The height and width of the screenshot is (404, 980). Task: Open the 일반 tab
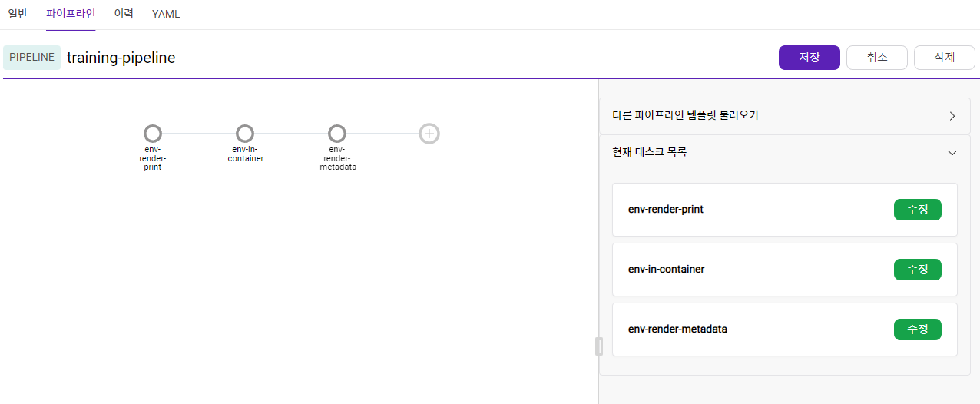click(18, 14)
